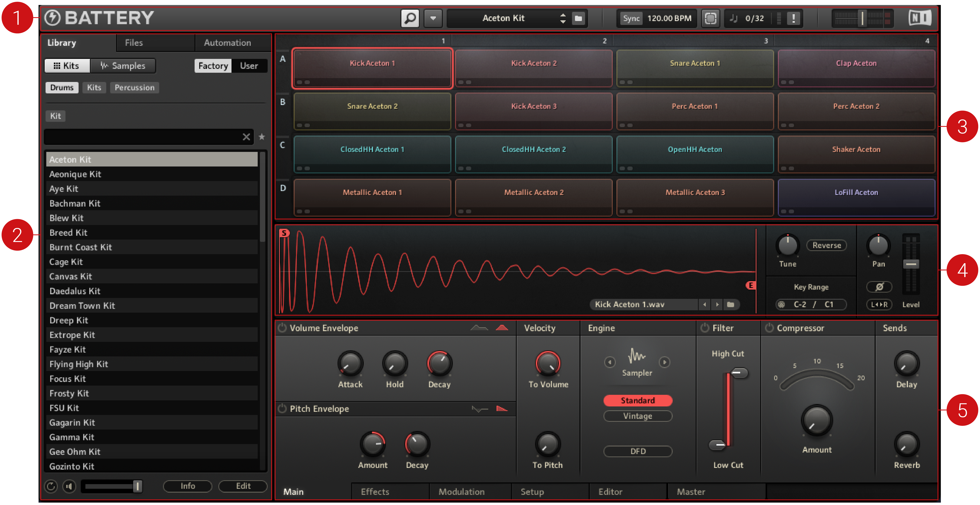Toggle the Compressor power switch
This screenshot has width=980, height=505.
pyautogui.click(x=769, y=328)
